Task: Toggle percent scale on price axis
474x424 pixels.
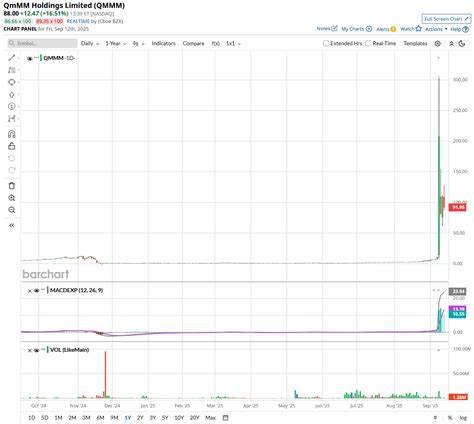Action: click(450, 418)
